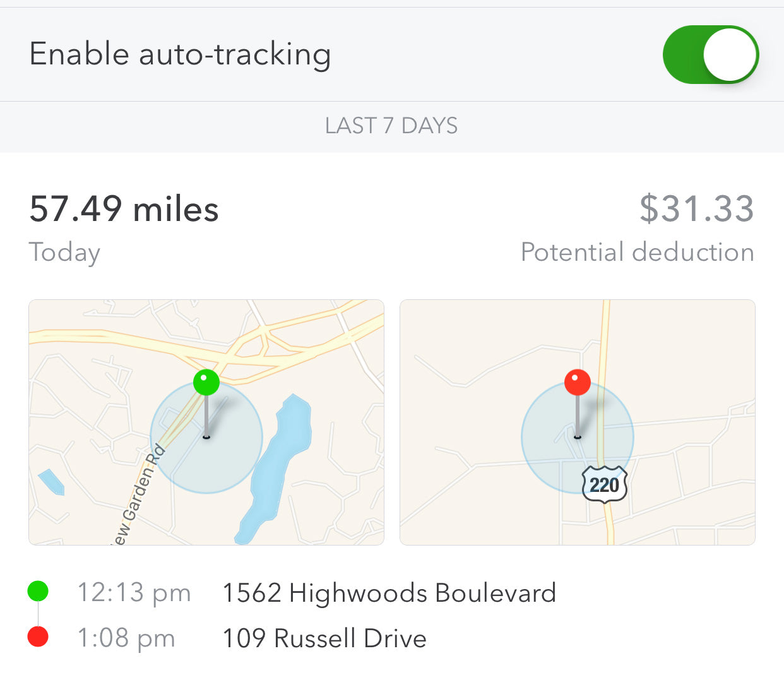
Task: Open the start location map thumbnail
Action: (x=206, y=422)
